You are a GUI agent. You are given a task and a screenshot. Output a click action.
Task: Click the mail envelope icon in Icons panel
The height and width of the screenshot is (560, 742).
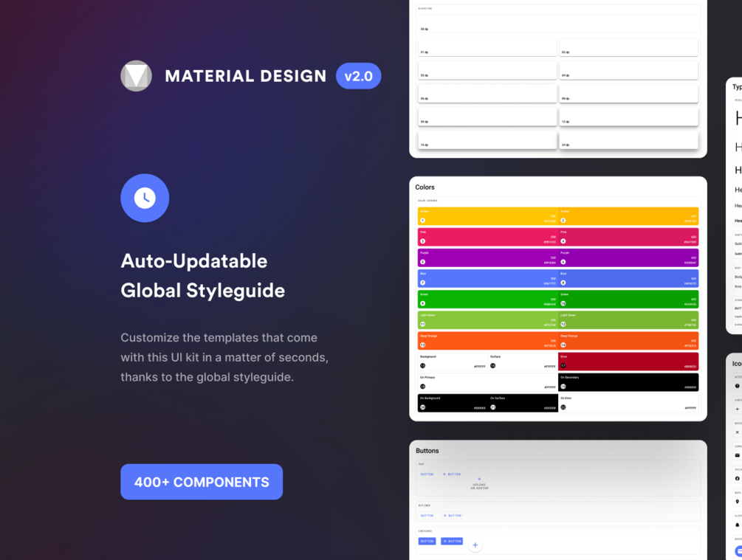738,455
